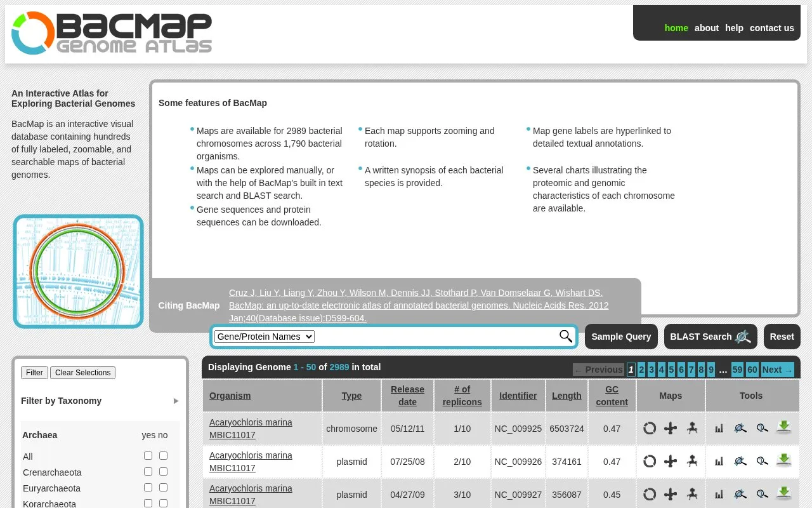Click text search magnifier icon for NC_009925

762,429
